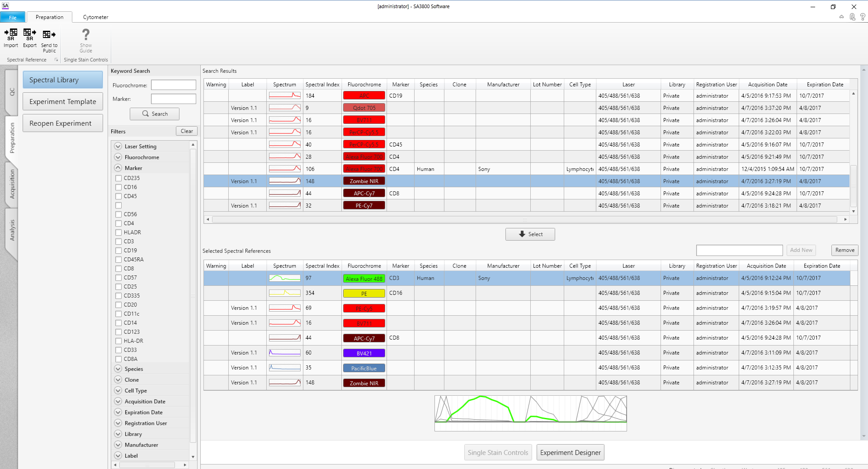Screen dimensions: 868x469
Task: Click the Remove button
Action: tap(844, 250)
